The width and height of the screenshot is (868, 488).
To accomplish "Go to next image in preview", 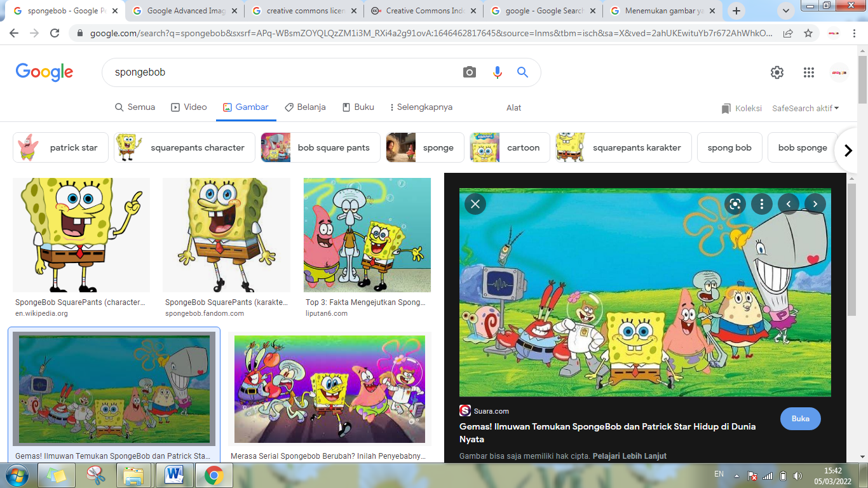I will [x=815, y=204].
